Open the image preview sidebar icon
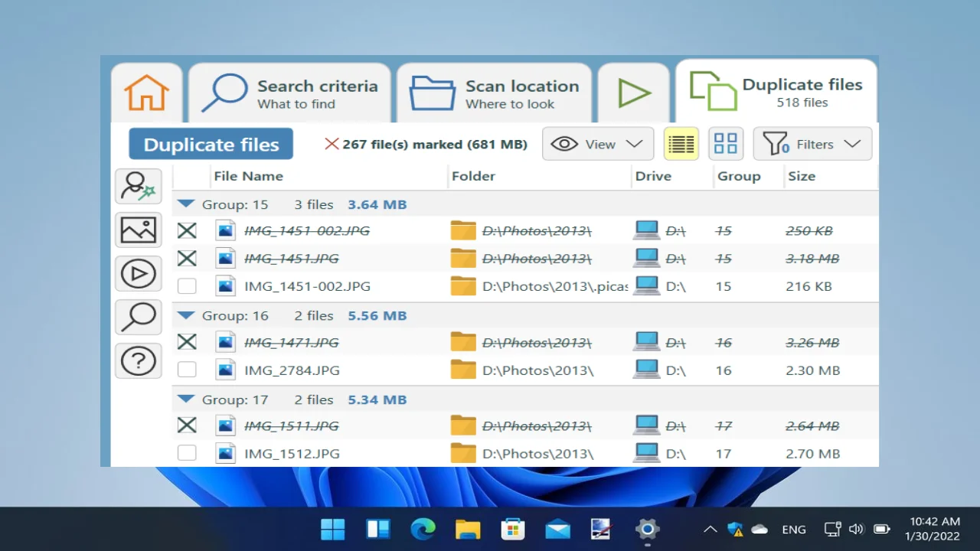 click(x=139, y=230)
